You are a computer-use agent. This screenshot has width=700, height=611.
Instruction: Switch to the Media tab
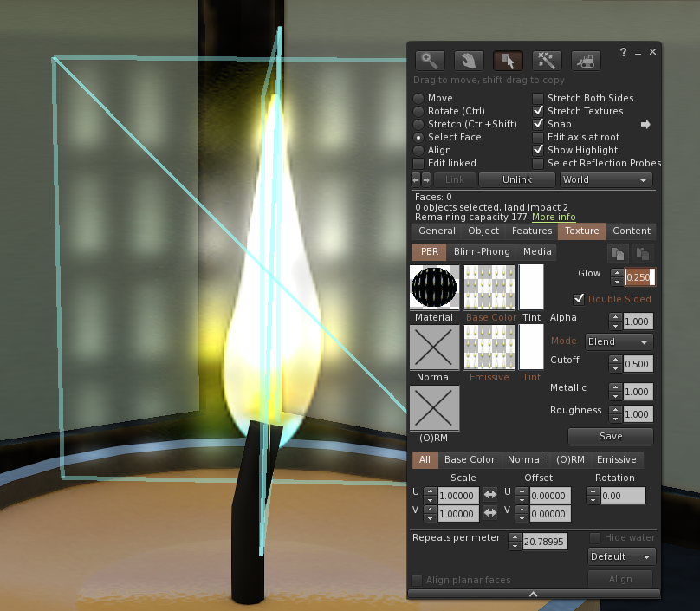click(537, 252)
